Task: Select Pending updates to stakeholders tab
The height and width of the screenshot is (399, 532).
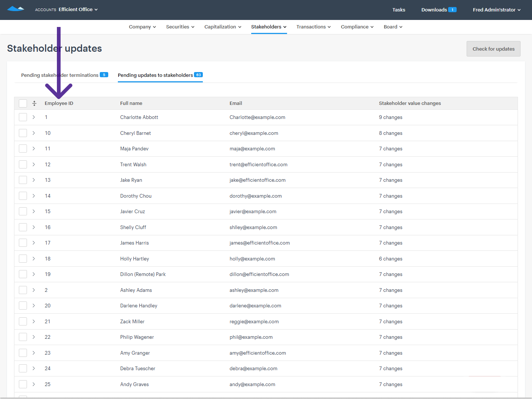Action: [x=160, y=75]
